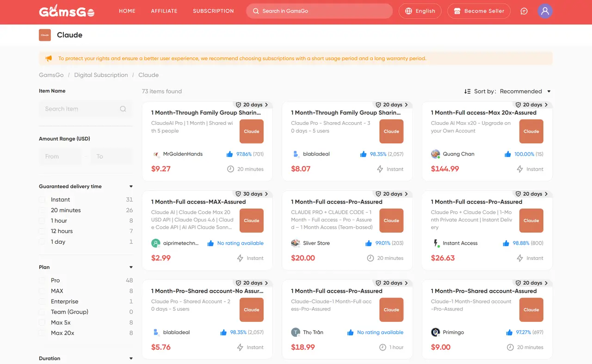This screenshot has height=364, width=592.
Task: Click the Claude brand icon beside page title
Action: [45, 35]
